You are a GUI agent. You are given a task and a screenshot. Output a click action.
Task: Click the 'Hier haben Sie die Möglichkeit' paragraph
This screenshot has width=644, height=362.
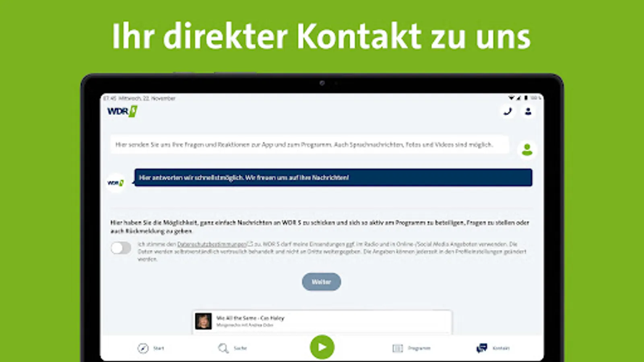[x=320, y=227]
